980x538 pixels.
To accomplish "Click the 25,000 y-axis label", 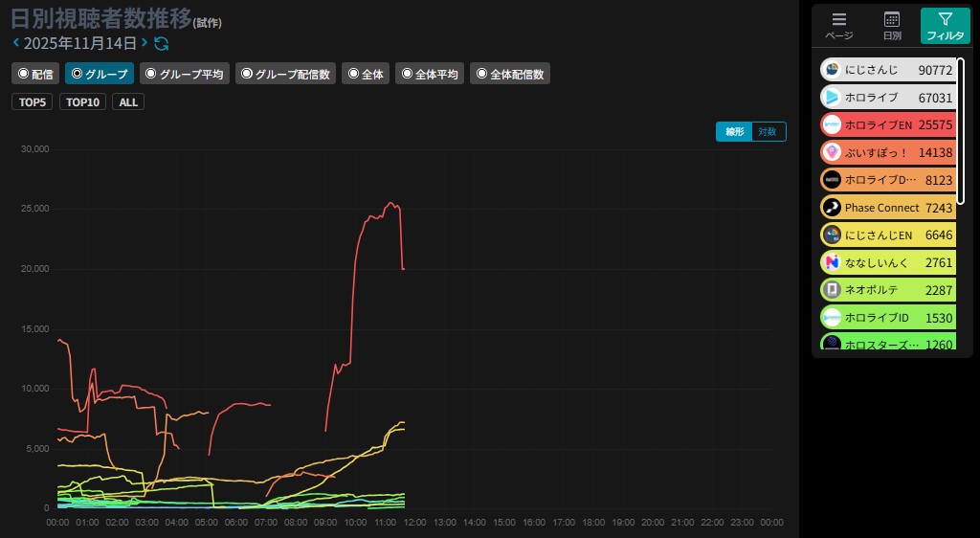I will 35,208.
